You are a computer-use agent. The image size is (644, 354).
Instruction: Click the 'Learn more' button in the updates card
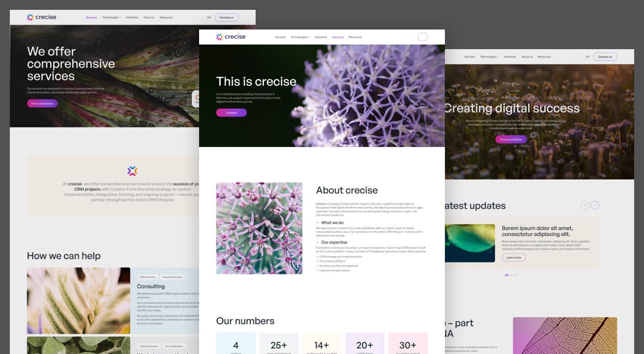pyautogui.click(x=513, y=257)
